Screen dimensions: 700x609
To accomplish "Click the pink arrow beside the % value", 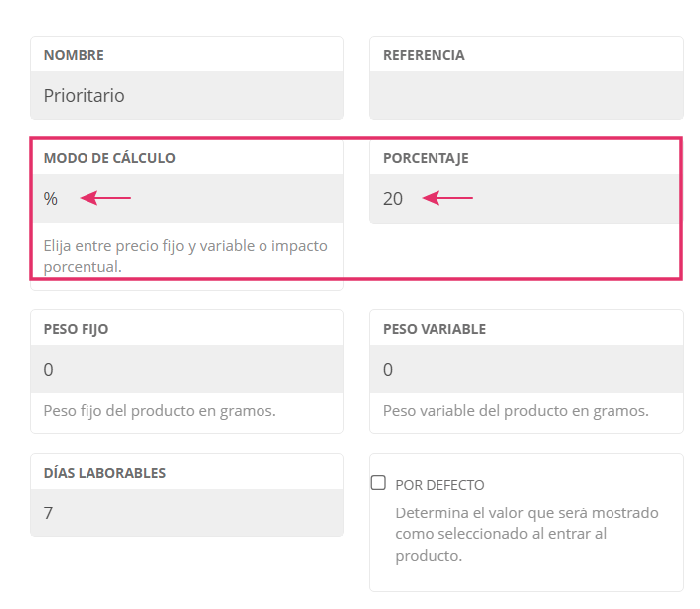I will 105,198.
